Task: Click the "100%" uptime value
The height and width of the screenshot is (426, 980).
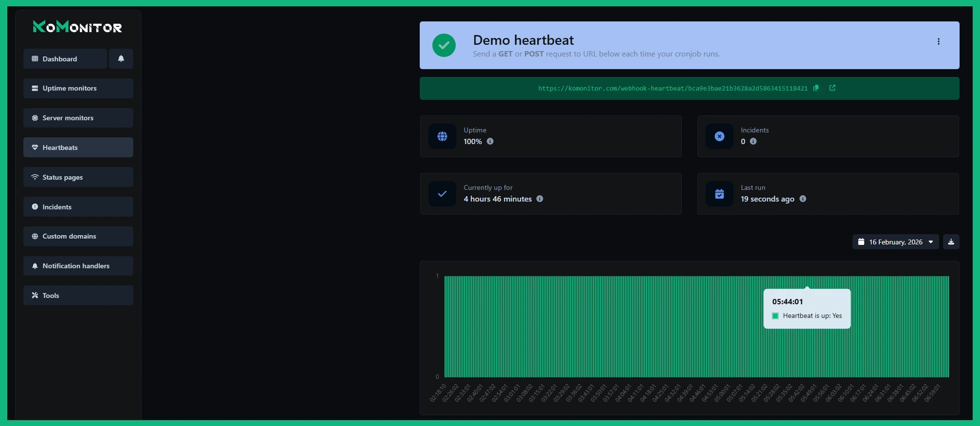Action: (x=473, y=142)
